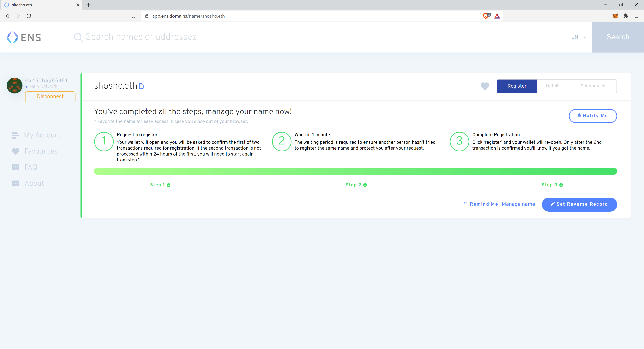Favorite the name with heart icon
The image size is (644, 349).
point(485,86)
